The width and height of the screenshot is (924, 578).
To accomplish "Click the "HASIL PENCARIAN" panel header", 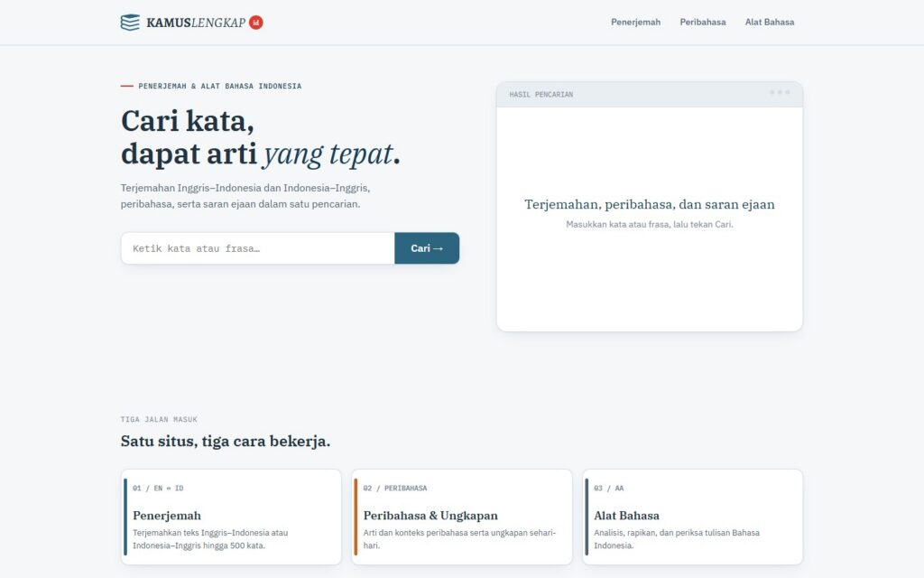I will [x=650, y=94].
